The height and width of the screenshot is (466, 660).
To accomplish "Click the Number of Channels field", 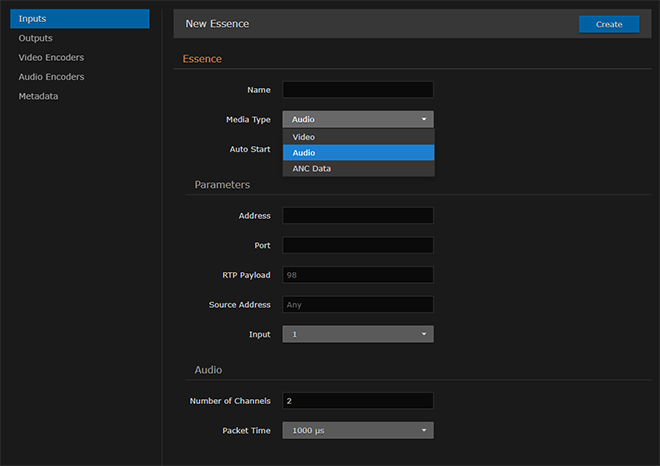I will tap(358, 401).
